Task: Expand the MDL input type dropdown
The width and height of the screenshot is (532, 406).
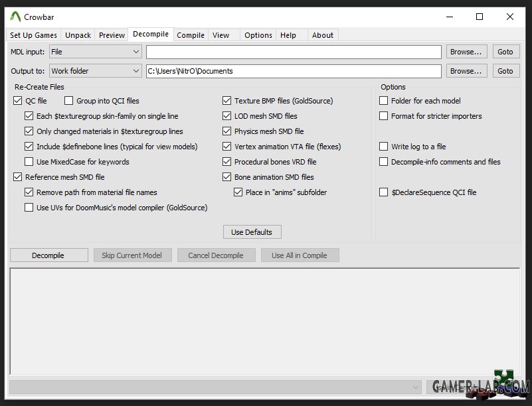Action: 96,52
